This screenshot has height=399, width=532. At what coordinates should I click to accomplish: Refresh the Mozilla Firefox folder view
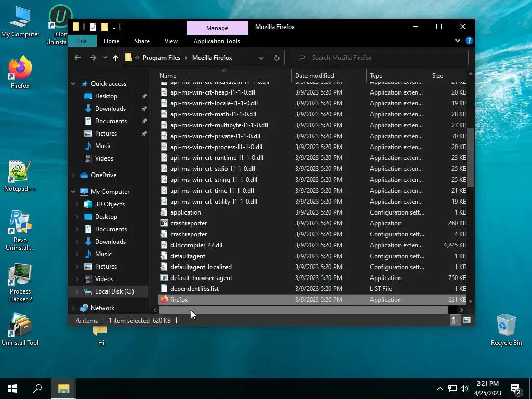pyautogui.click(x=276, y=58)
